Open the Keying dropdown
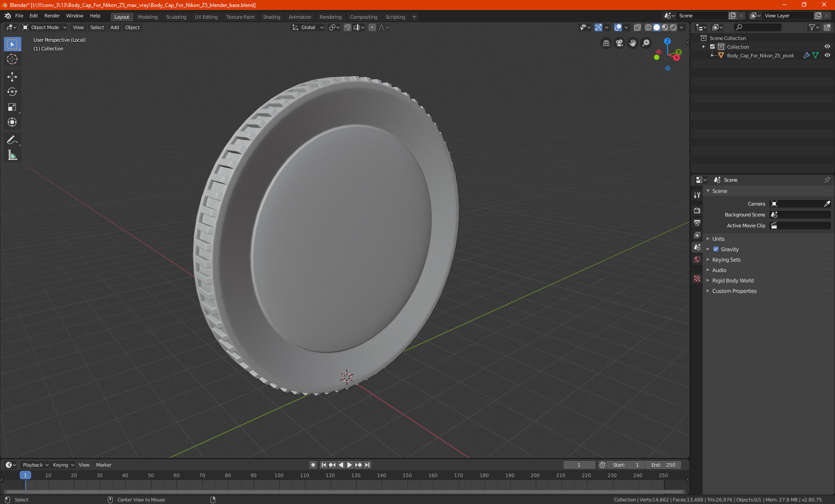This screenshot has height=504, width=835. pyautogui.click(x=63, y=465)
